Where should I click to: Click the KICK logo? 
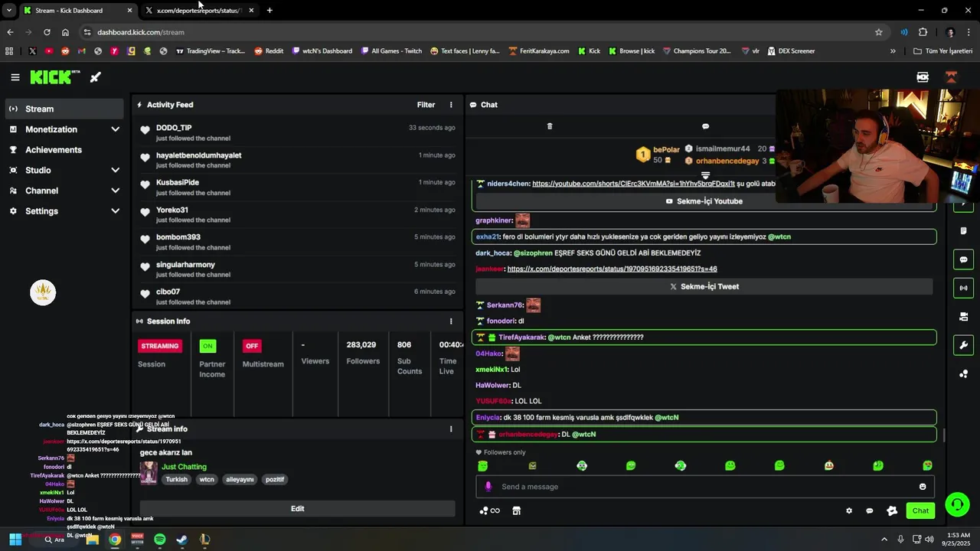[55, 77]
